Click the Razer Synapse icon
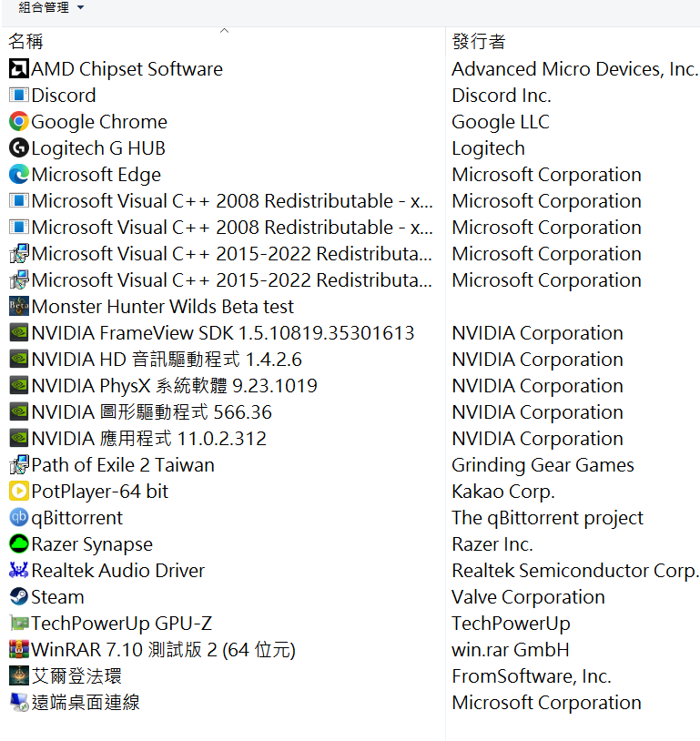The image size is (700, 741). click(19, 544)
